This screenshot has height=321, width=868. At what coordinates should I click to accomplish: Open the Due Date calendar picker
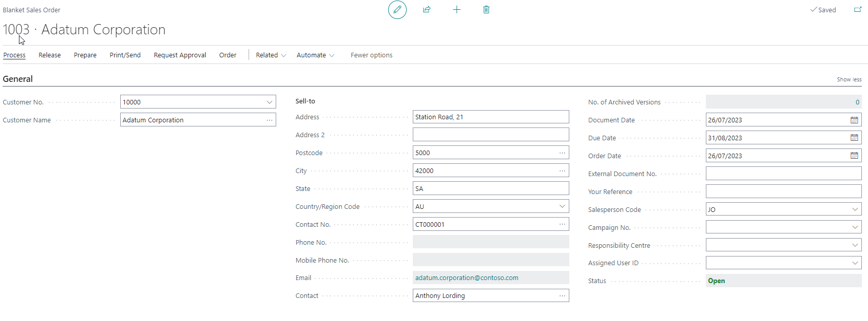click(854, 138)
